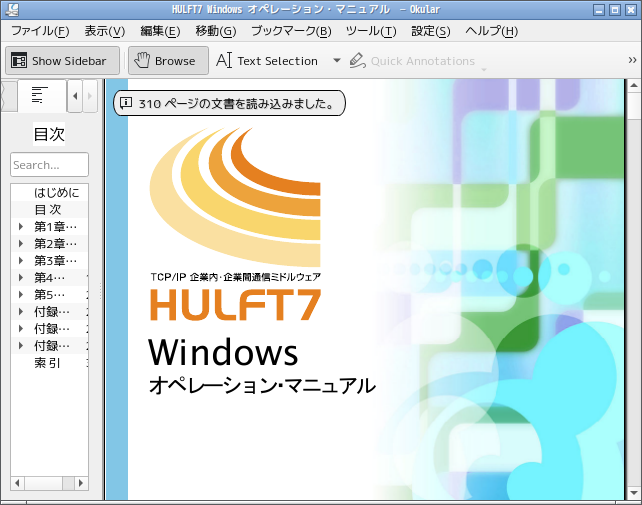The height and width of the screenshot is (505, 642).
Task: Switch to the Text Selection tool
Action: [x=267, y=61]
